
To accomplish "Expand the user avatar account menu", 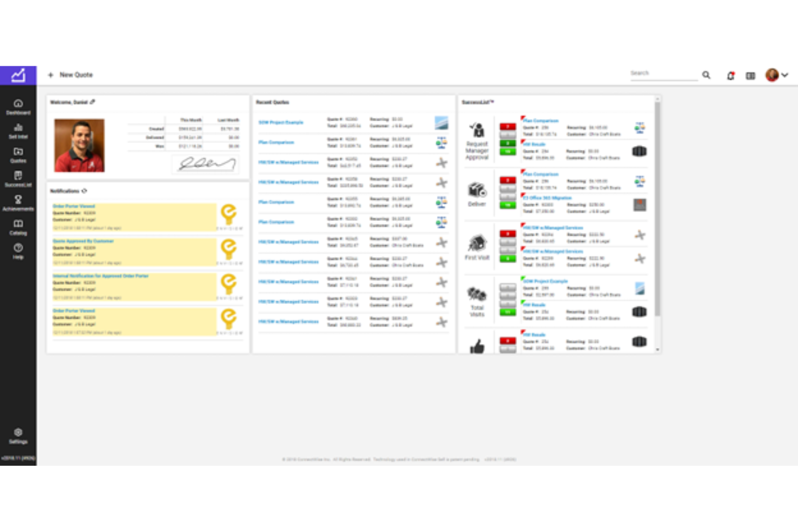I will pos(772,75).
